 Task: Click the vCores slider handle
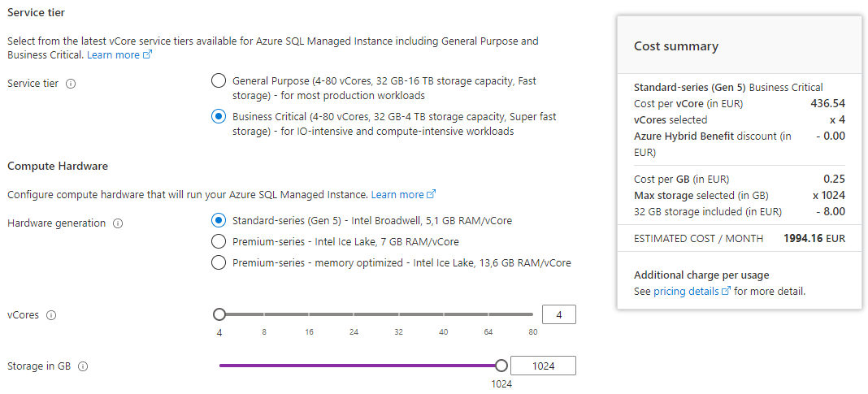pyautogui.click(x=219, y=314)
